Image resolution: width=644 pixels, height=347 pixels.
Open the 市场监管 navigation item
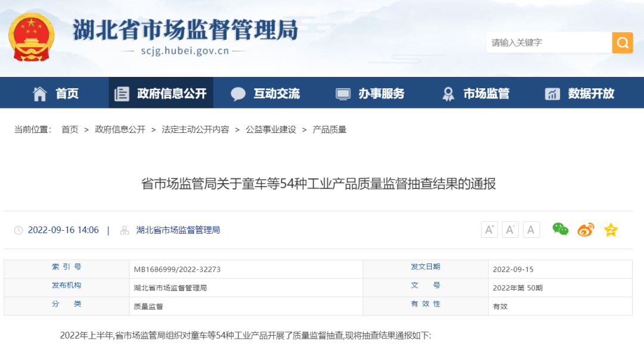tap(475, 94)
